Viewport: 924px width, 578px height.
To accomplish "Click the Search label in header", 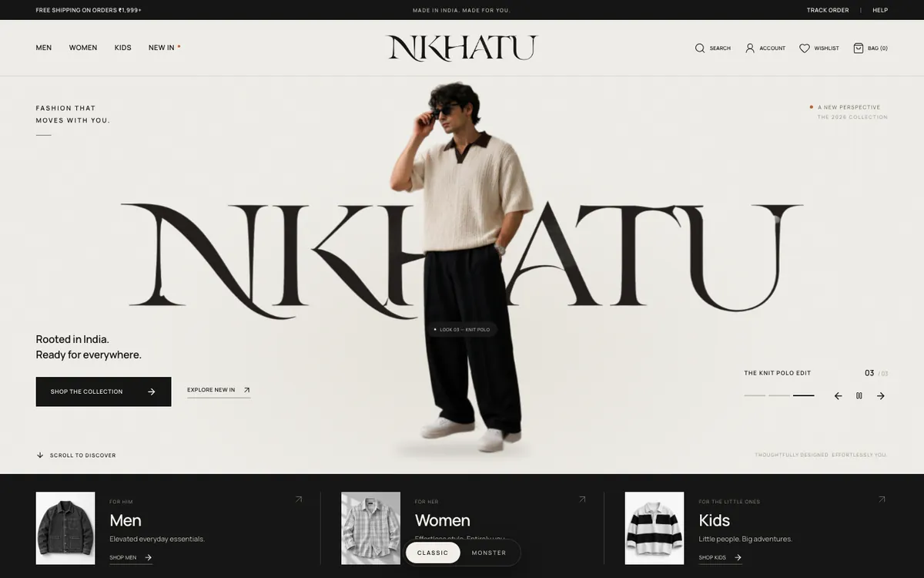I will point(720,49).
